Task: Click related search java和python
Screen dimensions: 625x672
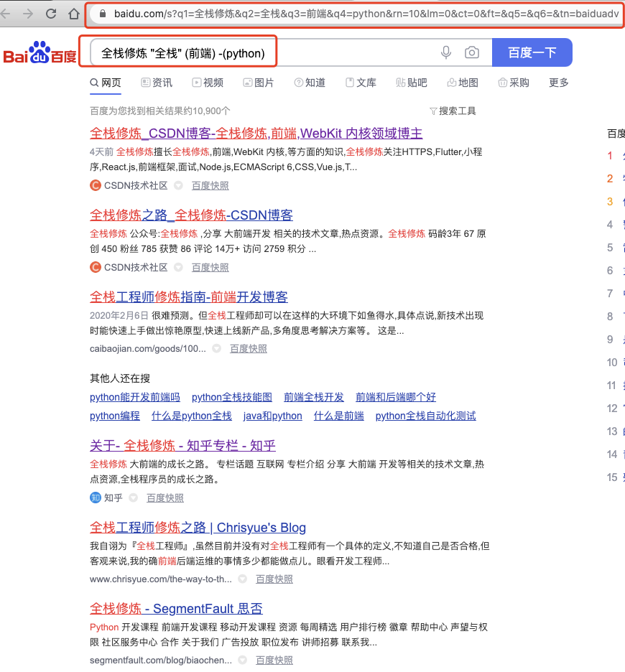Action: (273, 416)
